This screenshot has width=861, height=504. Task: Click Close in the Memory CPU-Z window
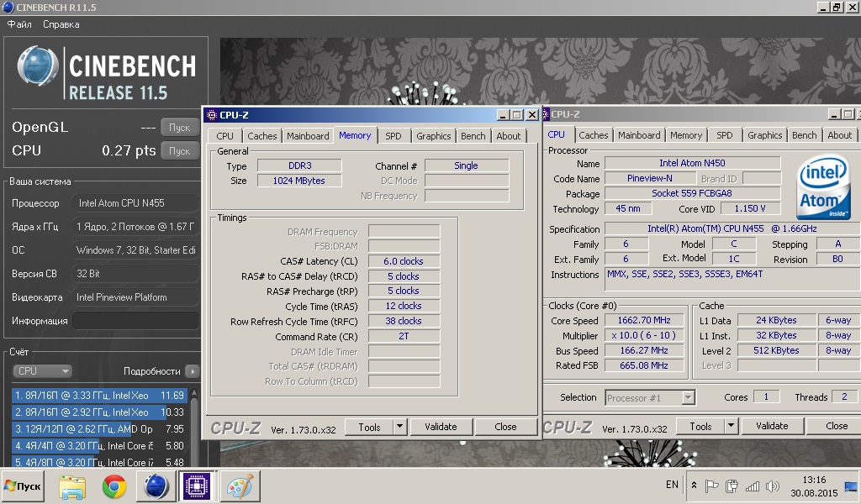[x=505, y=427]
